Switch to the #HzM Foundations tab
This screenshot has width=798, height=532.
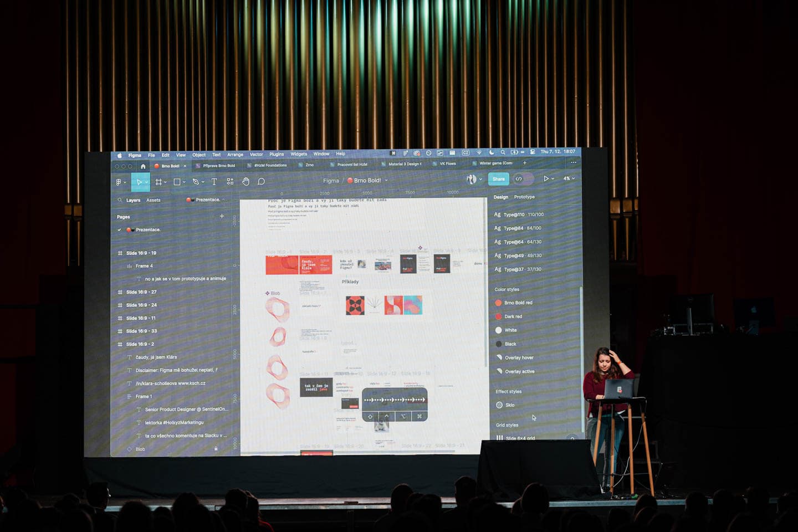(267, 165)
